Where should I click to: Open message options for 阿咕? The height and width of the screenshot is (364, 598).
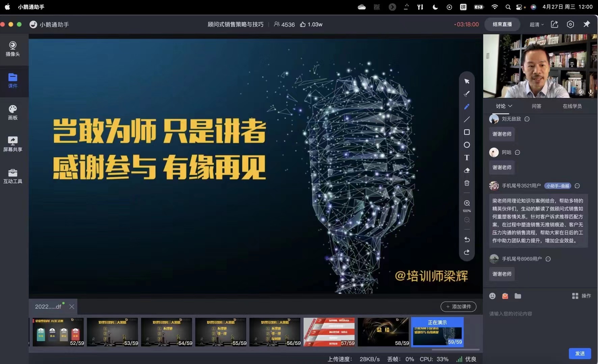coord(517,152)
